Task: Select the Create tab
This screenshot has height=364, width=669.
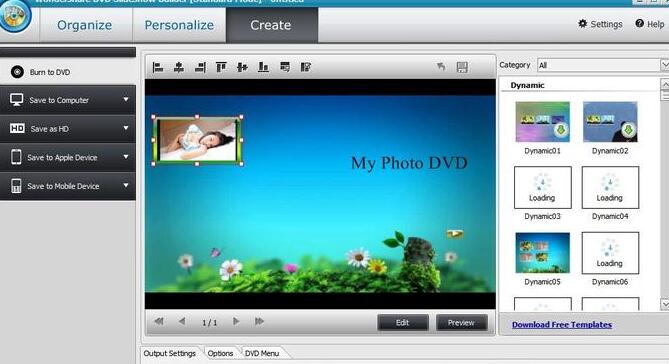Action: (271, 25)
